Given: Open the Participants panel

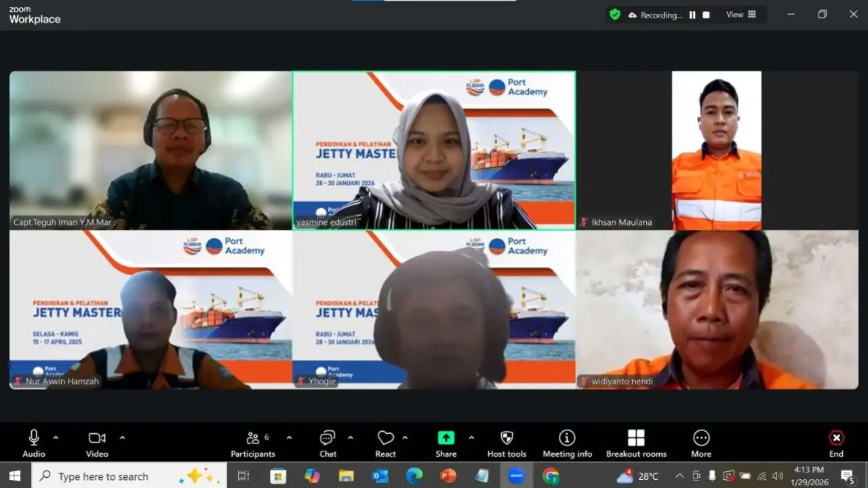Looking at the screenshot, I should tap(253, 444).
